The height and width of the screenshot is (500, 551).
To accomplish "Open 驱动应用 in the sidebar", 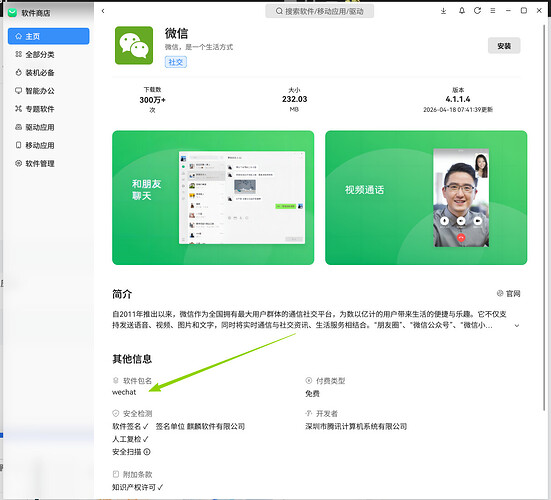I will point(48,127).
